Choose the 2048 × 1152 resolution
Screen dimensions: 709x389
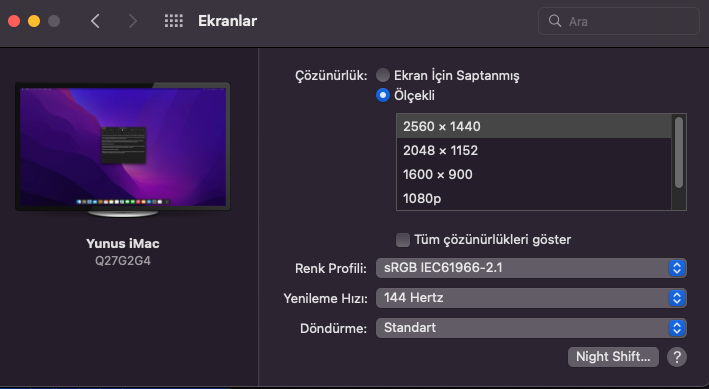click(x=534, y=150)
